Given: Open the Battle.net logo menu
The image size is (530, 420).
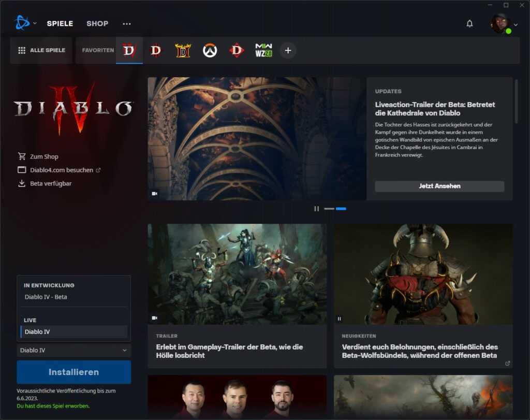Looking at the screenshot, I should pyautogui.click(x=25, y=23).
